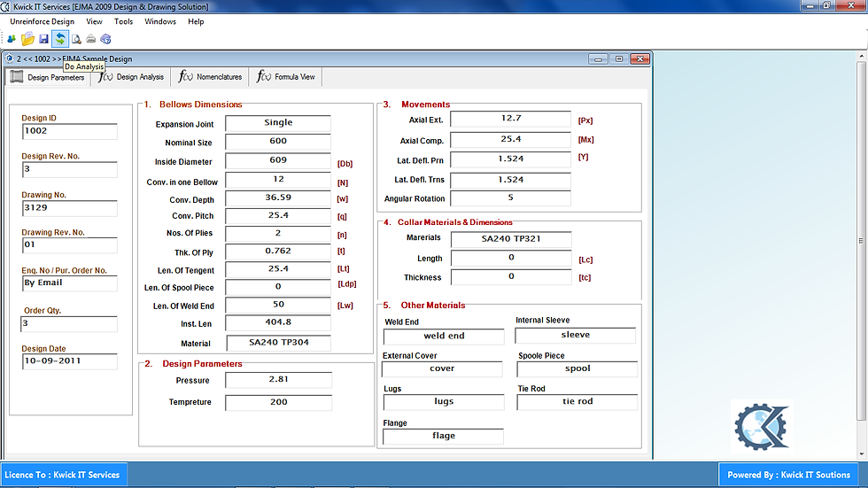The image size is (868, 488).
Task: Click the Lugs material field
Action: pos(444,402)
